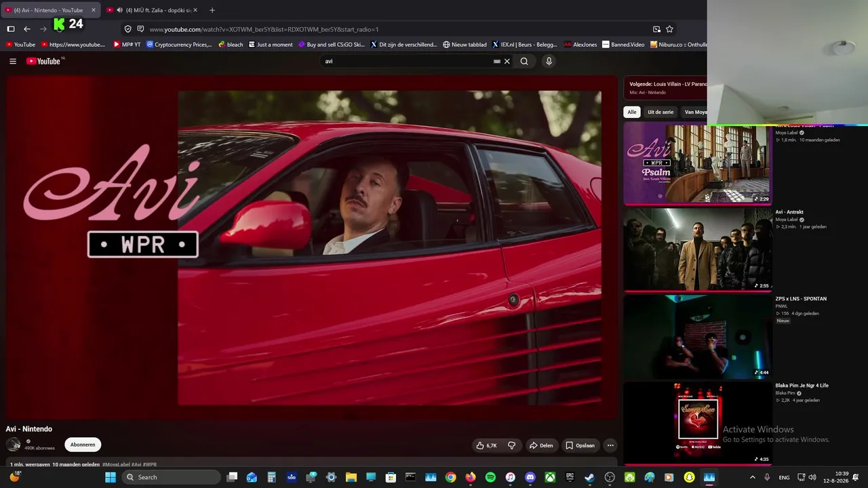The height and width of the screenshot is (488, 868).
Task: Click the #MoyaLabel hashtag link
Action: coord(116,465)
